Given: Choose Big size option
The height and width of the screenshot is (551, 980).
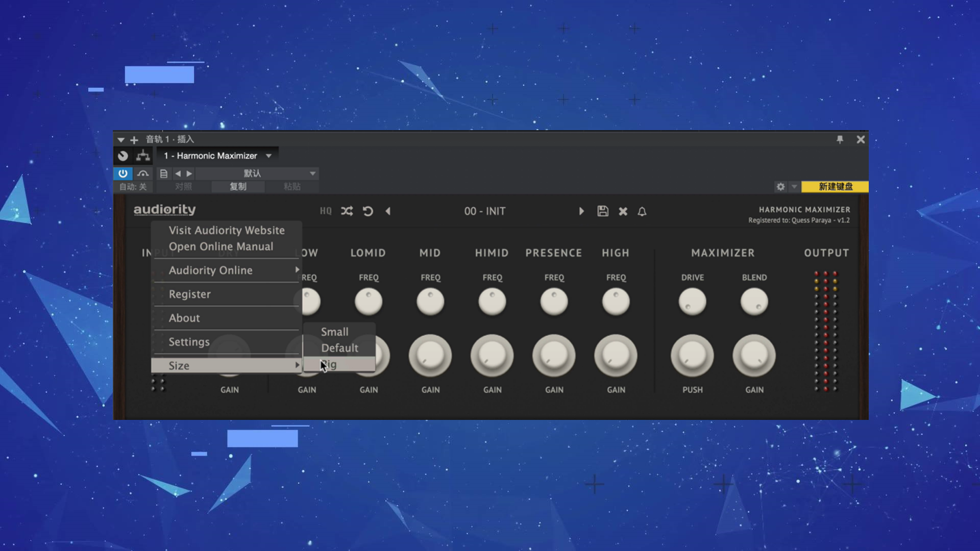Looking at the screenshot, I should pos(339,364).
